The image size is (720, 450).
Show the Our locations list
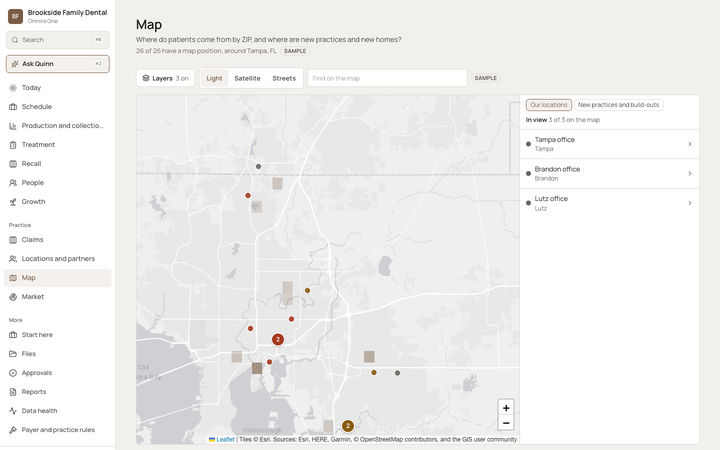[549, 105]
